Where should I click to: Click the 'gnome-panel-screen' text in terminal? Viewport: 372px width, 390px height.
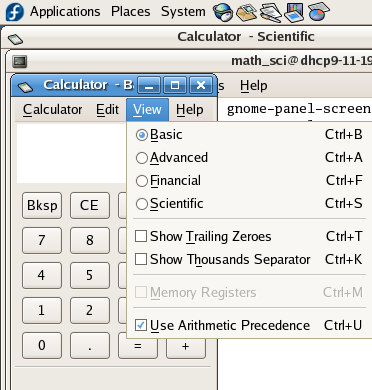coord(299,109)
